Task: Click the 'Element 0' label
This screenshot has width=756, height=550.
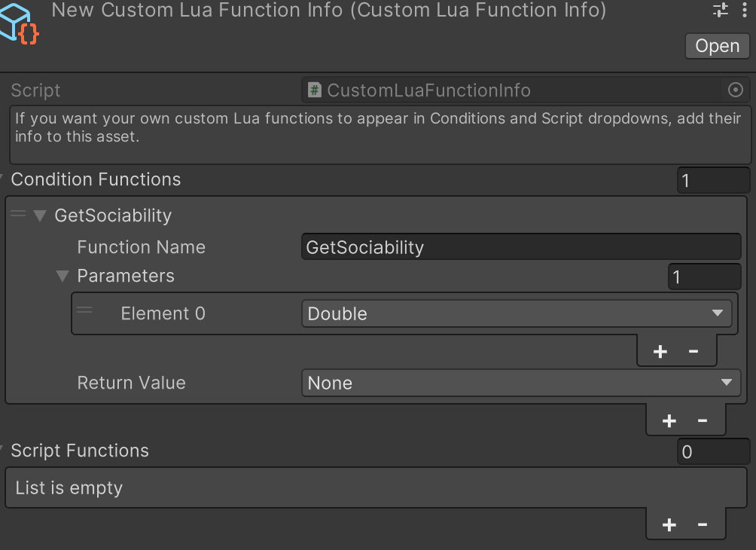Action: (163, 313)
